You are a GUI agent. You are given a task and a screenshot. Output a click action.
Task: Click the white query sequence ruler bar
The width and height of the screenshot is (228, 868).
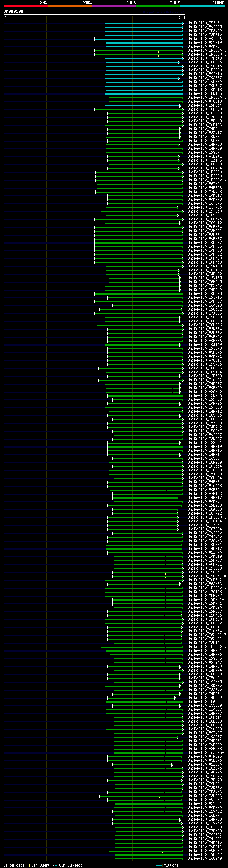(94, 15)
